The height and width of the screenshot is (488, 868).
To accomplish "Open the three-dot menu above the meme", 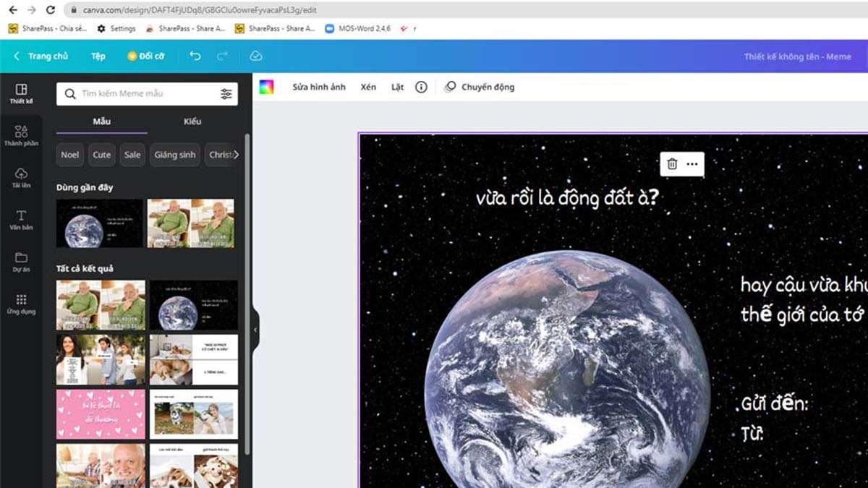I will (693, 164).
